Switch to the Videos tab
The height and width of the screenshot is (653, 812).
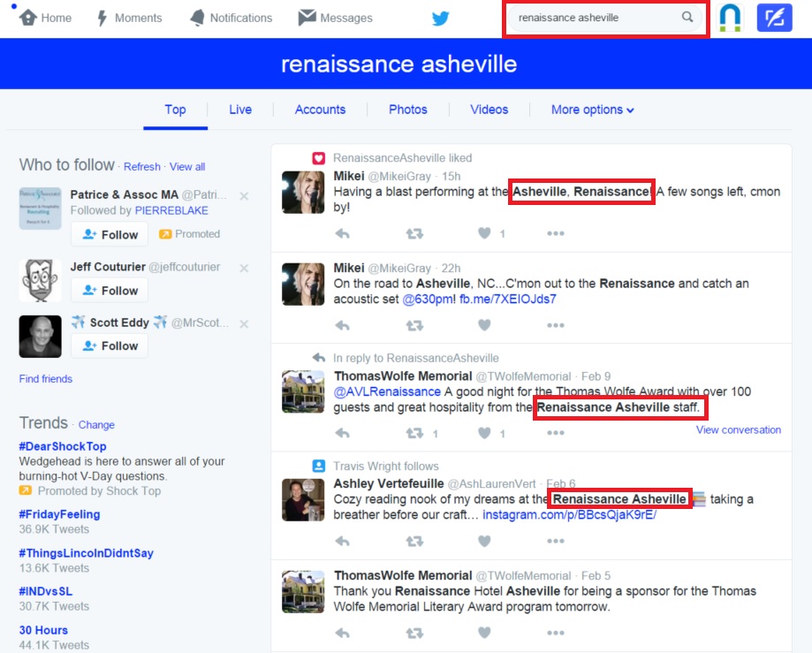[489, 110]
